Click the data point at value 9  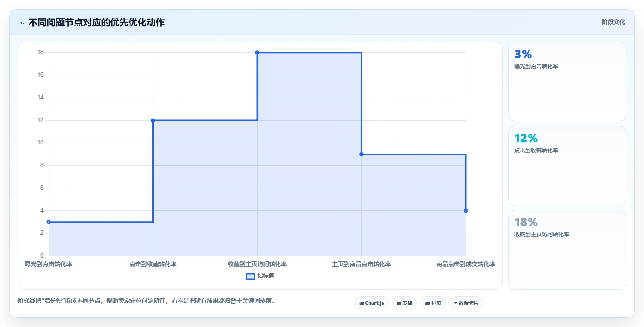(361, 154)
